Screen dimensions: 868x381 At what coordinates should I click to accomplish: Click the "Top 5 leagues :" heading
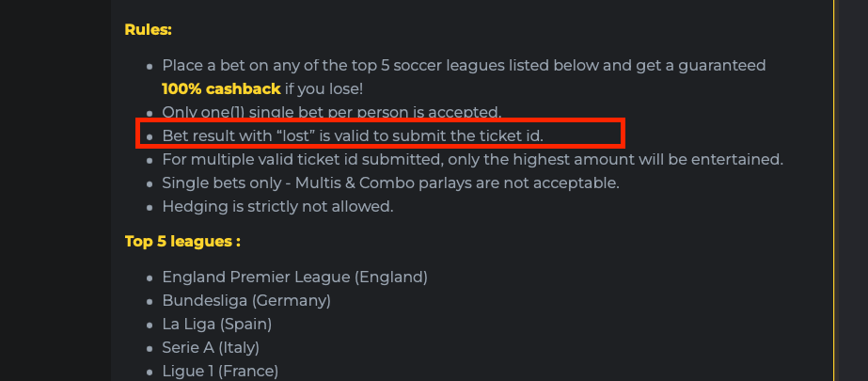(x=182, y=242)
